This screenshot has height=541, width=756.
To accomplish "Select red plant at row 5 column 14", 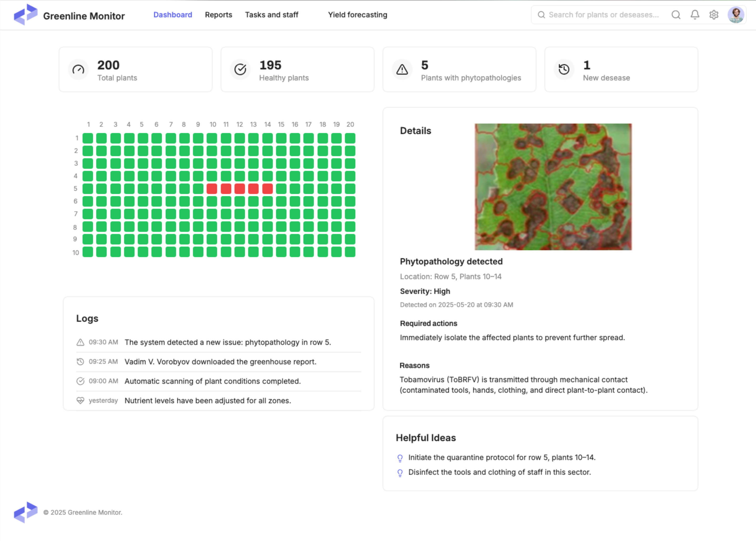I will [267, 188].
